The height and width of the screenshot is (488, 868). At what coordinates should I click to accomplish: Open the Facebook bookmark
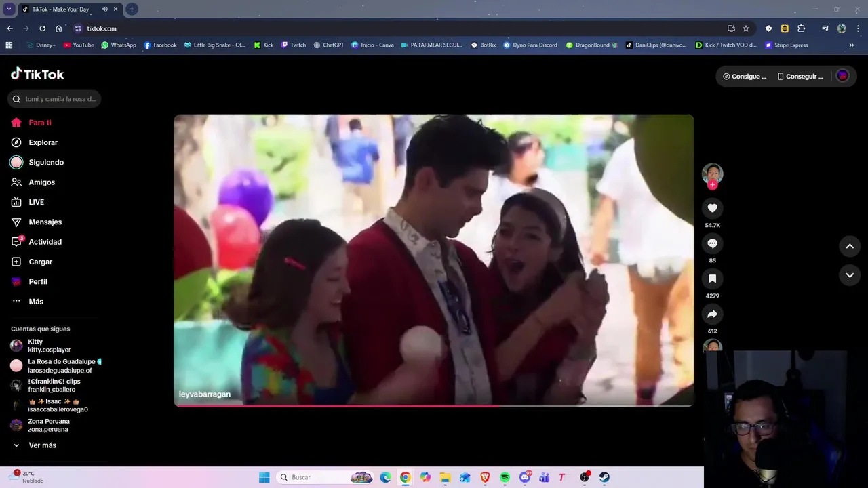160,45
